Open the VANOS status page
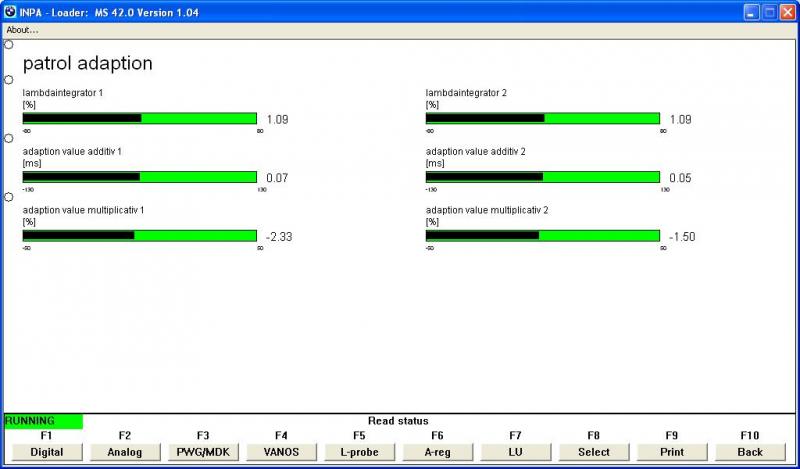Image resolution: width=800 pixels, height=469 pixels. click(x=281, y=452)
